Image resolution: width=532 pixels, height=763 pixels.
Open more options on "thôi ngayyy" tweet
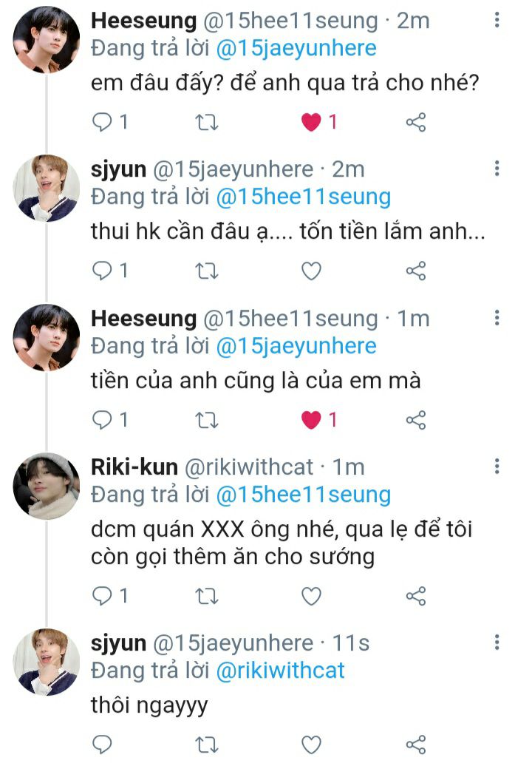click(497, 642)
